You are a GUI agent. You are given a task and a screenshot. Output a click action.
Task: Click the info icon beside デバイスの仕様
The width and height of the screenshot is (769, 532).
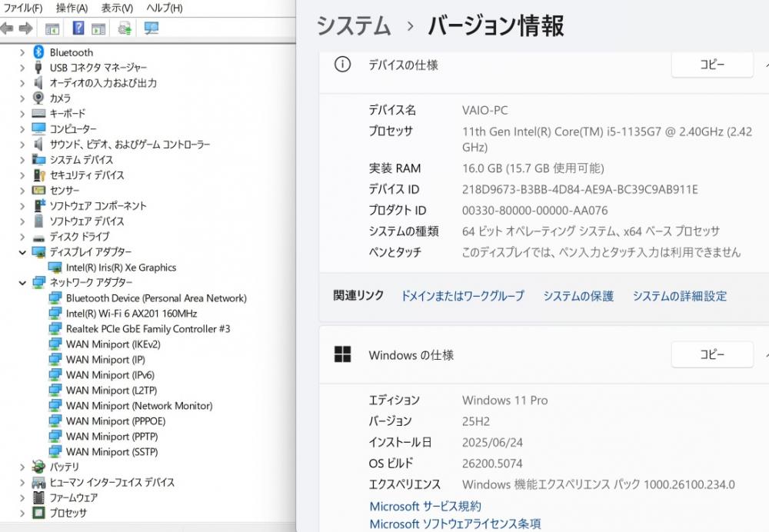coord(342,65)
